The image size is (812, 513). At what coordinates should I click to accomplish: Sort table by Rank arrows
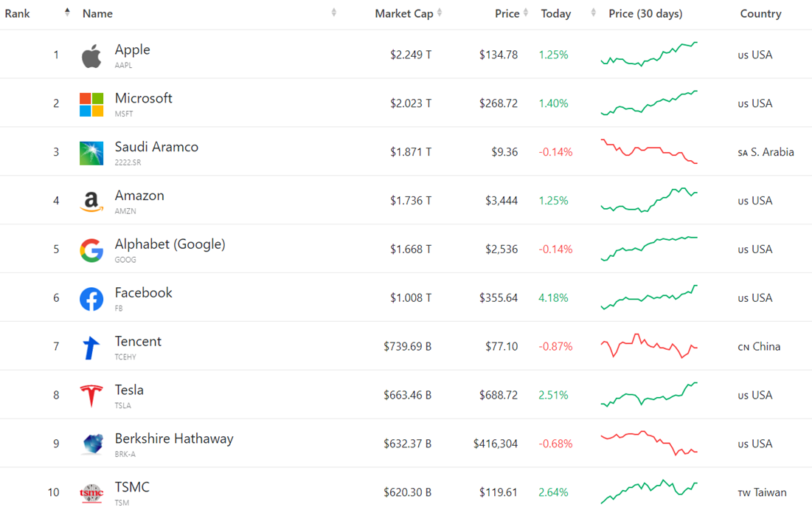67,13
